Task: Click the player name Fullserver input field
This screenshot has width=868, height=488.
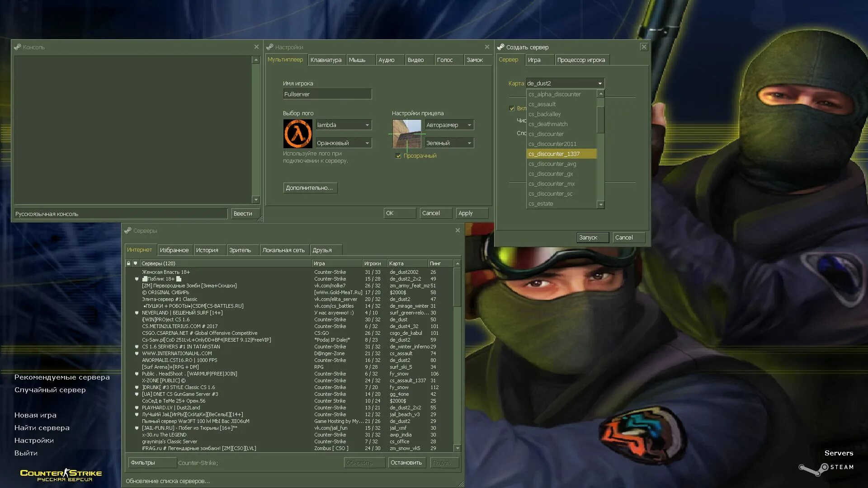Action: 327,94
